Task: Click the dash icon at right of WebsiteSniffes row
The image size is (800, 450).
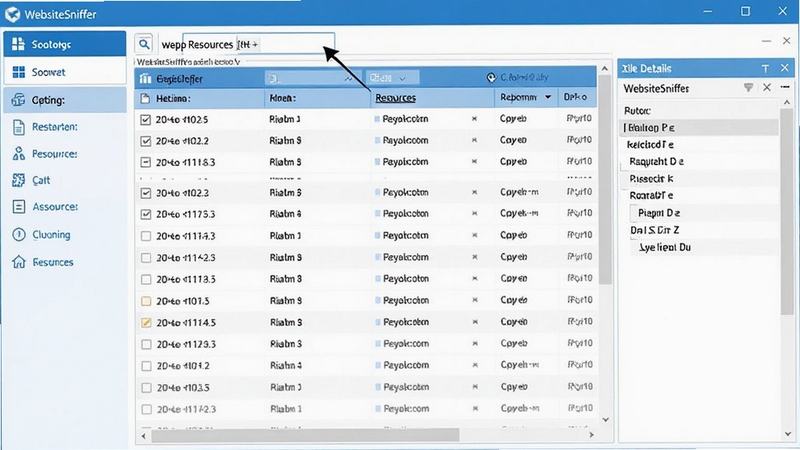Action: click(785, 87)
